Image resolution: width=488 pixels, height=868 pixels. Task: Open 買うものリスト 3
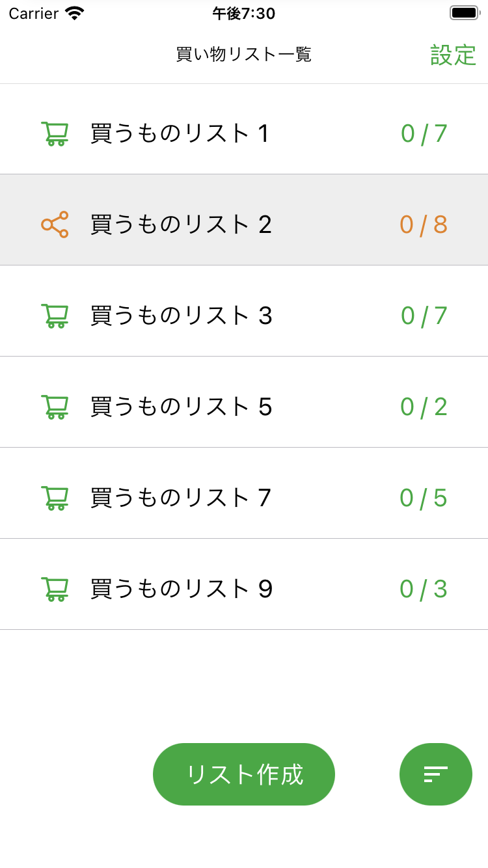(x=181, y=316)
